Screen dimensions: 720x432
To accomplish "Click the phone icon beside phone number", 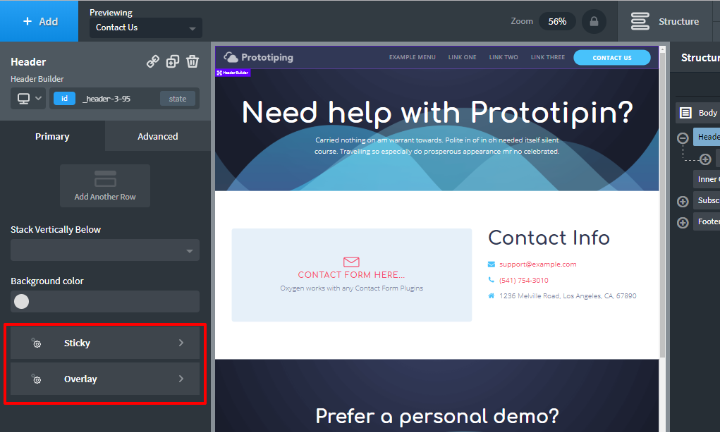I will [491, 280].
